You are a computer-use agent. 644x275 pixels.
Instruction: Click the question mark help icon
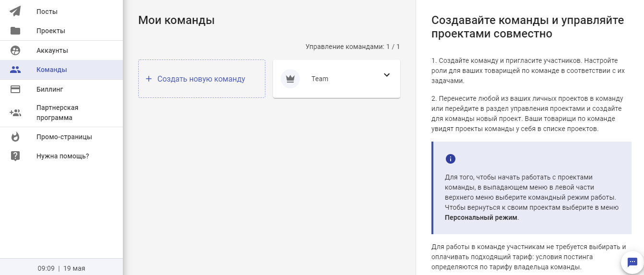click(x=15, y=156)
